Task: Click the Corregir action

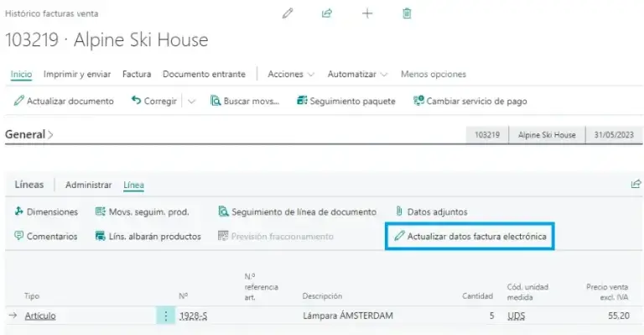Action: coord(154,101)
